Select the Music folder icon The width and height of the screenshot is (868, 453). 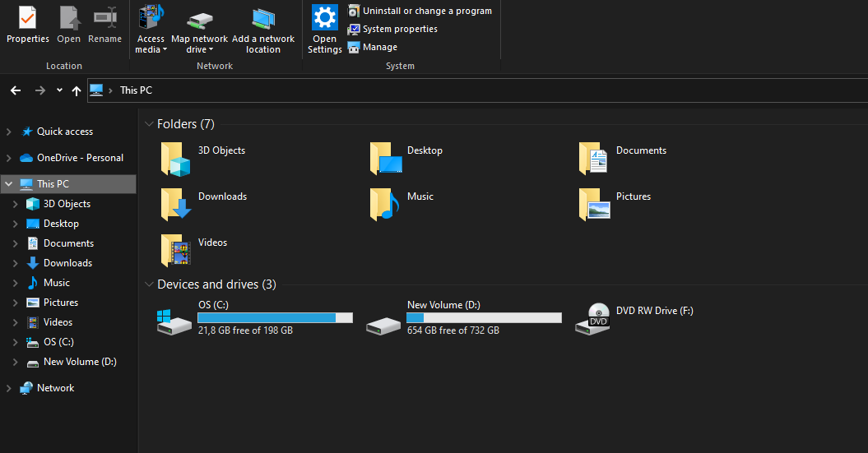(384, 204)
